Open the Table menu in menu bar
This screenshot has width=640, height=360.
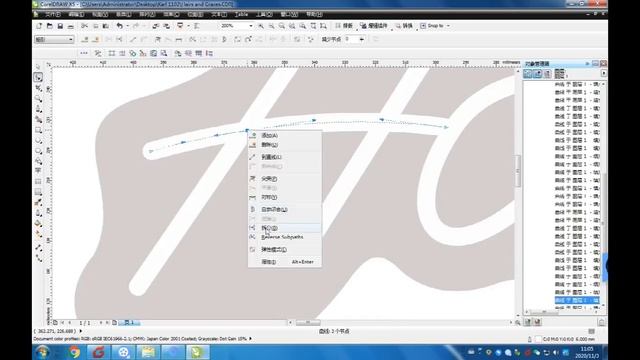[242, 14]
